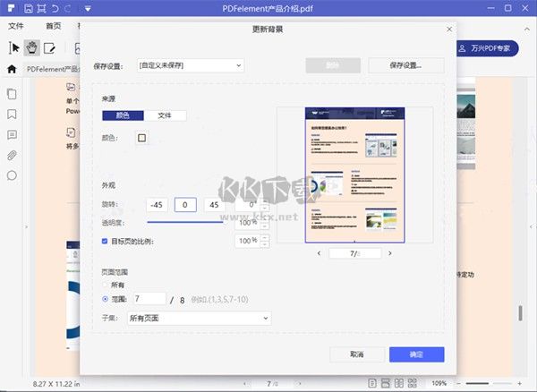537x392 pixels.
Task: Choose the select text cursor tool
Action: point(14,48)
